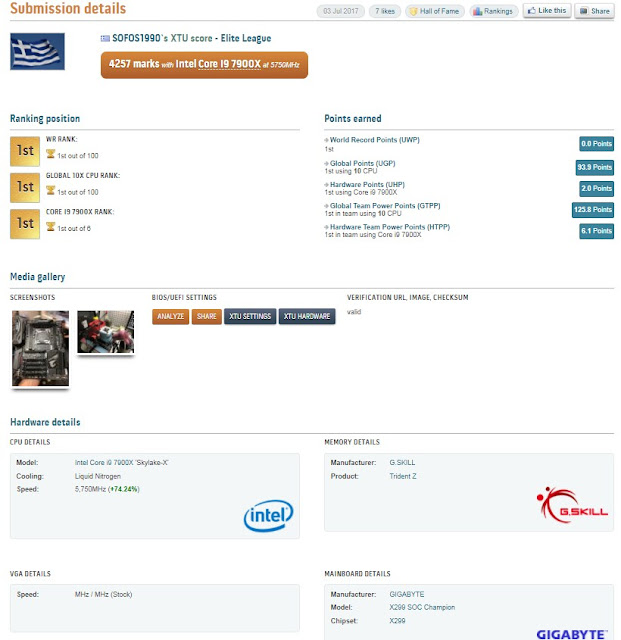Click the 125.8 Points badge
621x640 pixels.
[593, 210]
